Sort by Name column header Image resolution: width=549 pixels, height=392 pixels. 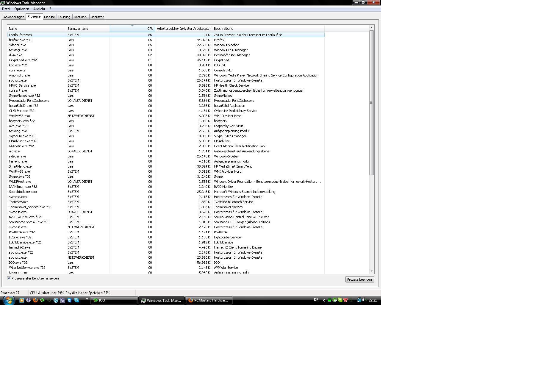[x=36, y=29]
